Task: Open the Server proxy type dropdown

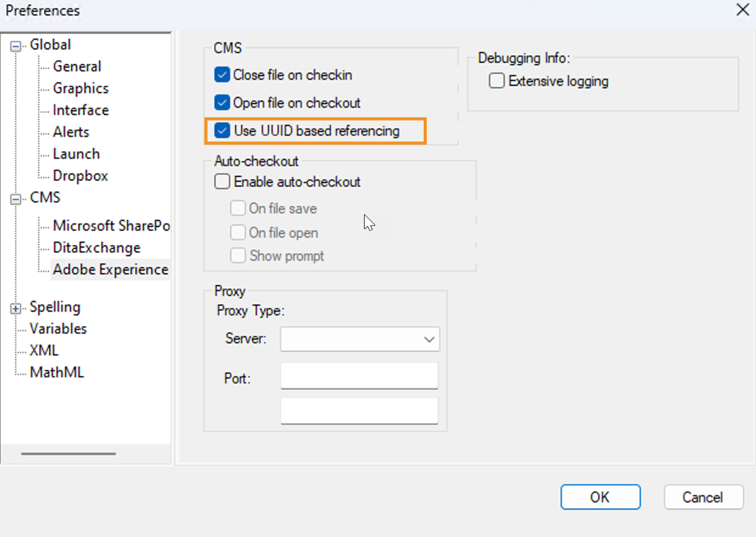Action: click(360, 340)
